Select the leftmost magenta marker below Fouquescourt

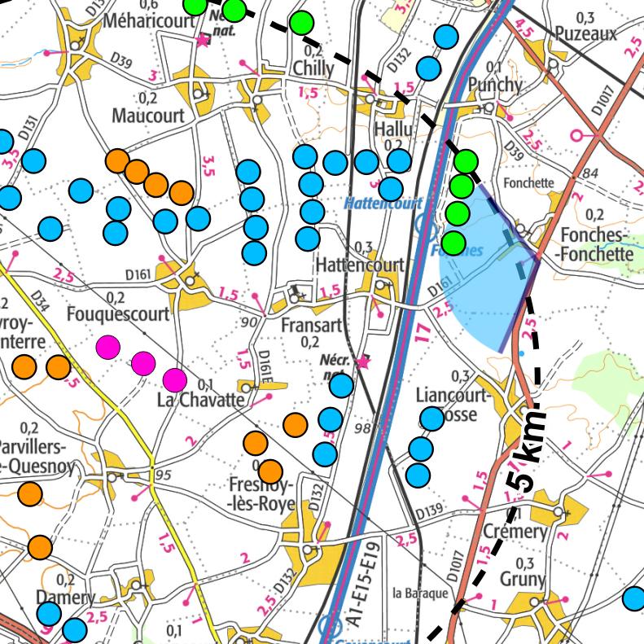pyautogui.click(x=108, y=348)
